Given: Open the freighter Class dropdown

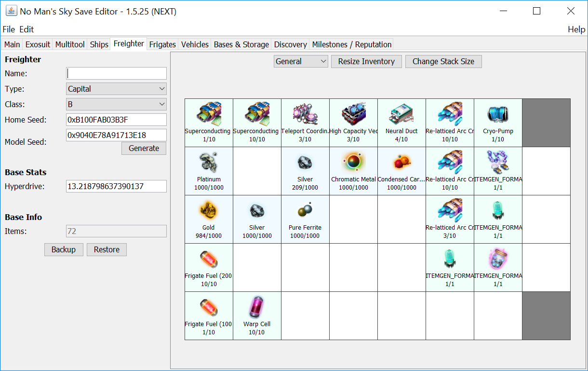Looking at the screenshot, I should click(116, 104).
